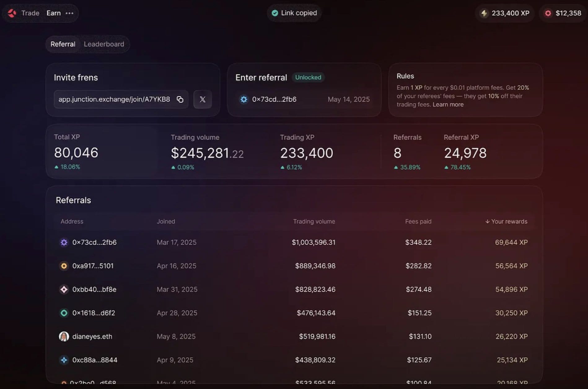
Task: Click the avatar icon for 0x73cd...2fb6 row
Action: [64, 243]
